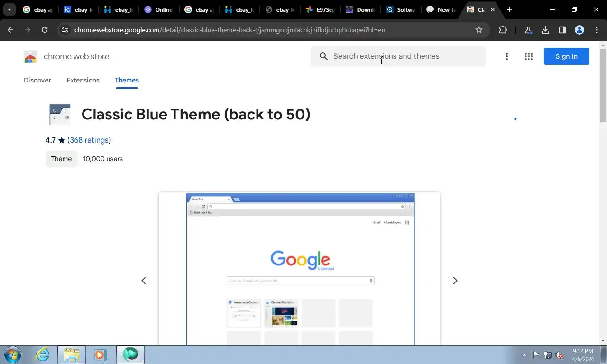The width and height of the screenshot is (607, 364).
Task: View site information icon in address bar
Action: (65, 30)
